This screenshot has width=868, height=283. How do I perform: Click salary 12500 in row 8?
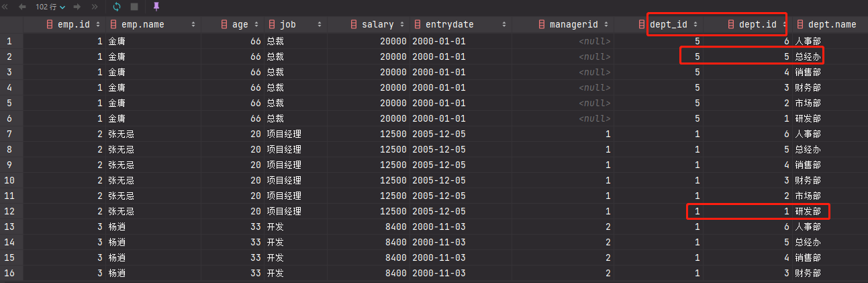(368, 149)
